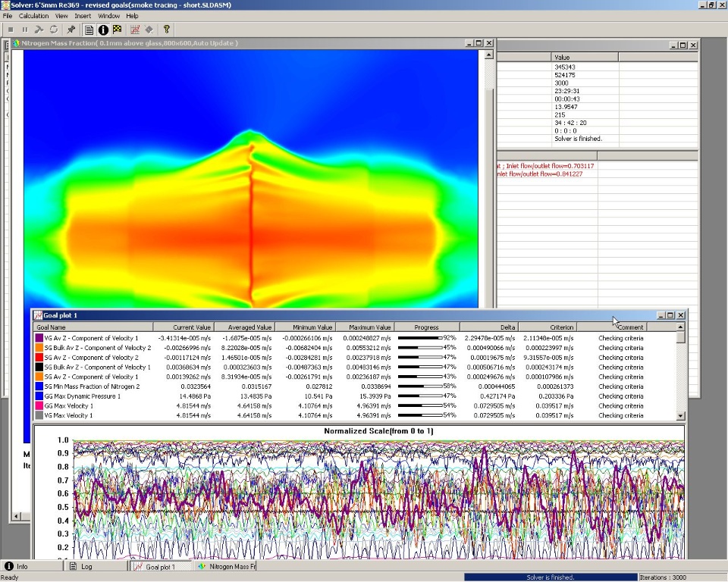Click the '345343' value in Info window

pos(565,67)
